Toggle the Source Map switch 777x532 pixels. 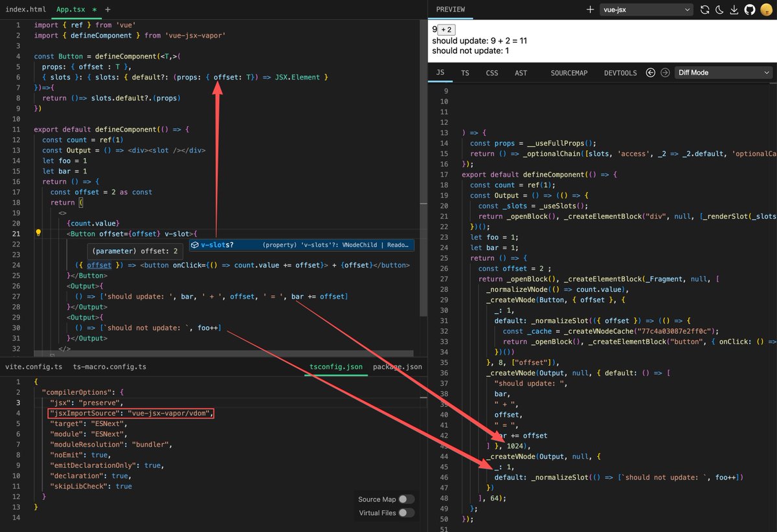click(407, 499)
